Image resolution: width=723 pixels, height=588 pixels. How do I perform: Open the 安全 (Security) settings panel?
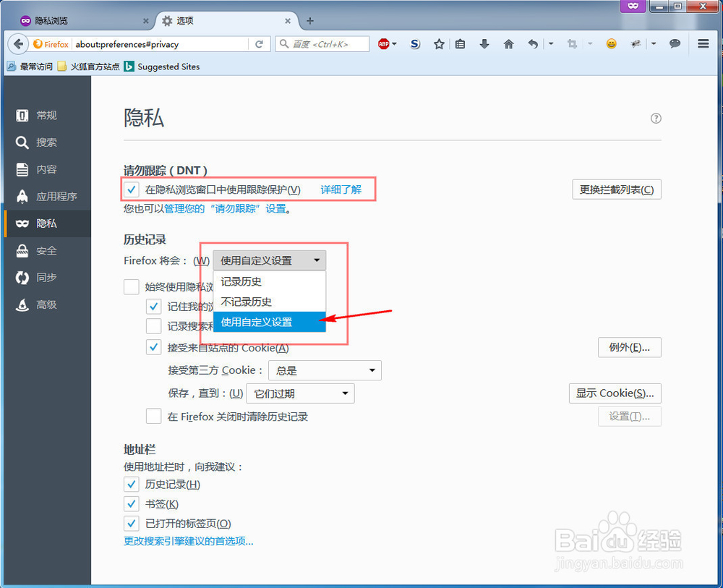click(x=45, y=250)
